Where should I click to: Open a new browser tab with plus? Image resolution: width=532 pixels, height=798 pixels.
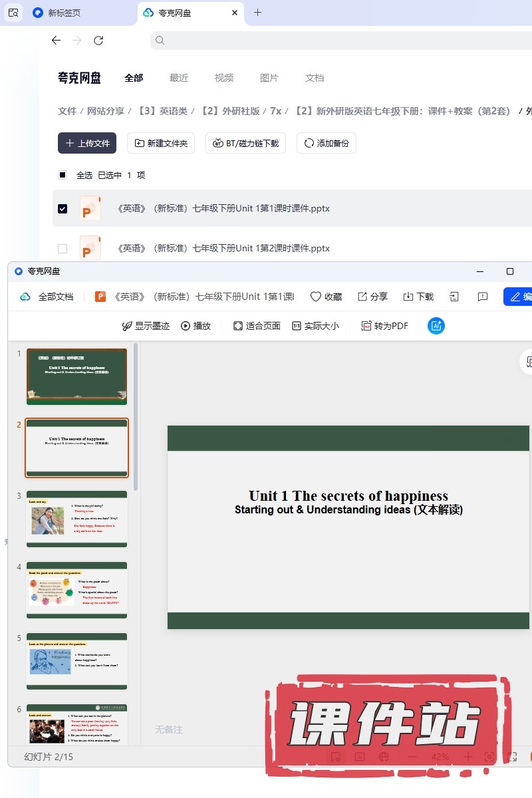258,13
